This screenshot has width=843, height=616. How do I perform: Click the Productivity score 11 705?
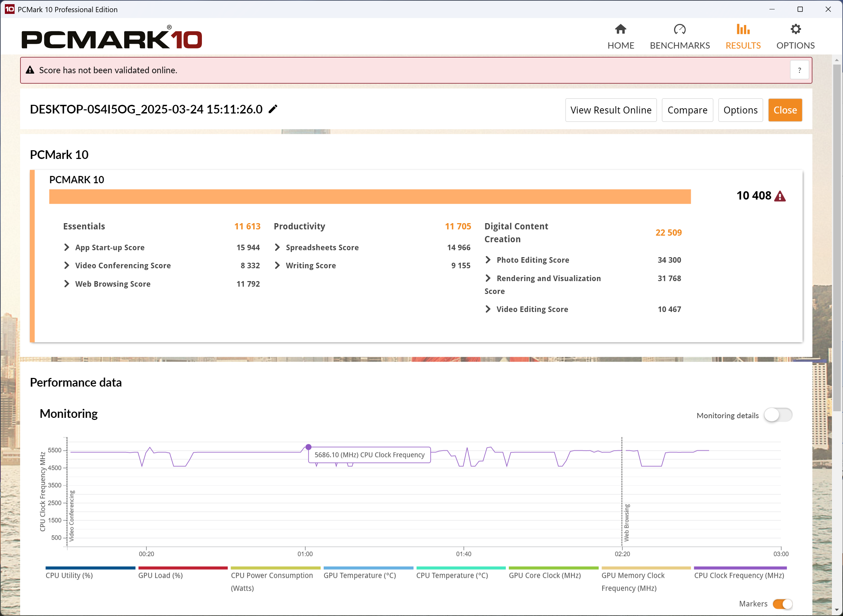point(458,226)
